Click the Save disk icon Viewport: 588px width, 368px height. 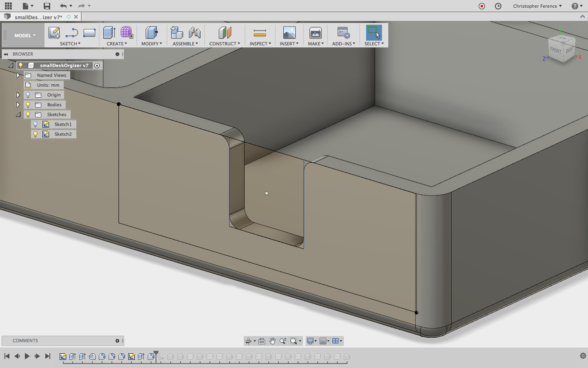tap(47, 6)
